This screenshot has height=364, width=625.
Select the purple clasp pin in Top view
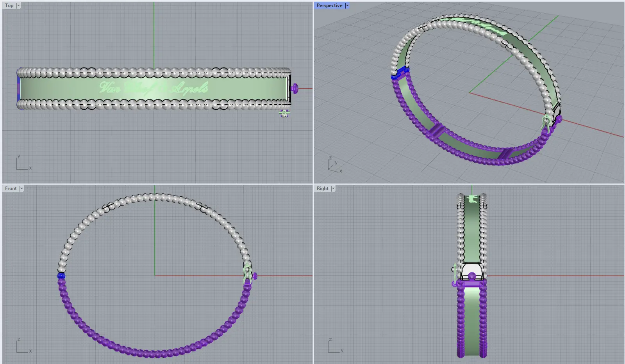point(295,89)
